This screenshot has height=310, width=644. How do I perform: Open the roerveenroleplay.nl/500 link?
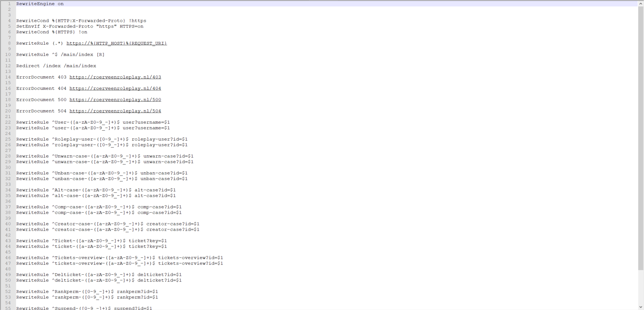point(115,100)
